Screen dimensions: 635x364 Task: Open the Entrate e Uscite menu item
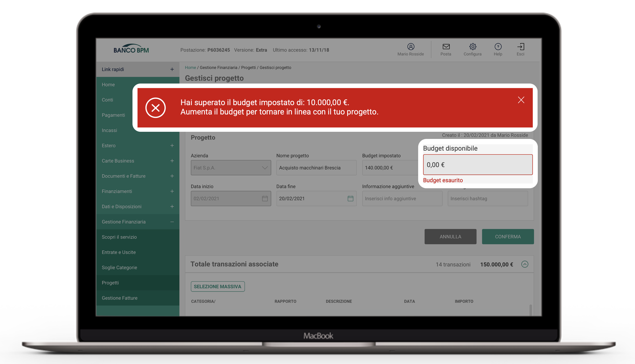[119, 252]
